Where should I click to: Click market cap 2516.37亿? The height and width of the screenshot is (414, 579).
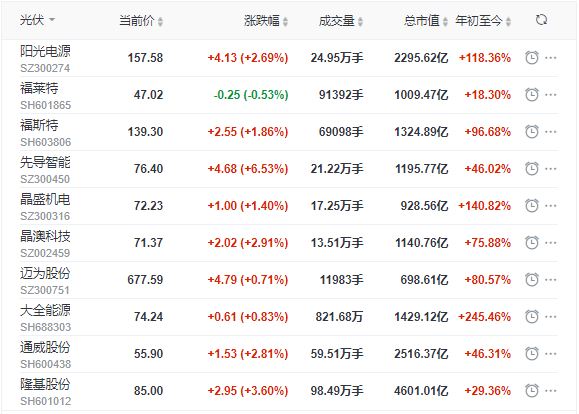click(x=421, y=354)
